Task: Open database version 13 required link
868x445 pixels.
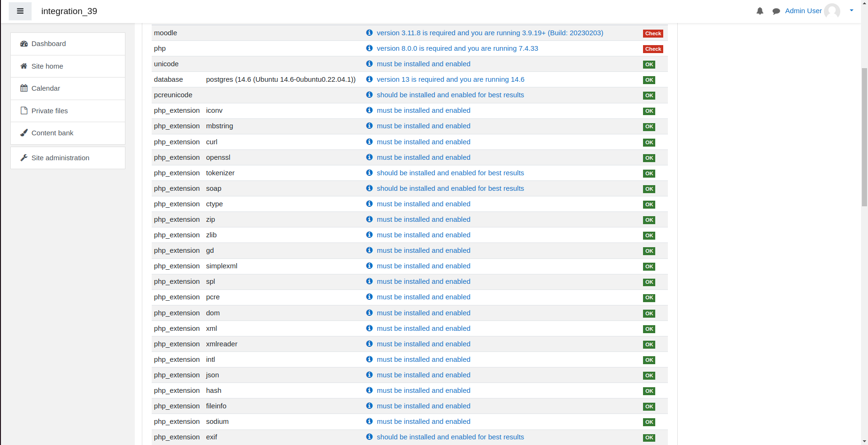Action: tap(450, 79)
